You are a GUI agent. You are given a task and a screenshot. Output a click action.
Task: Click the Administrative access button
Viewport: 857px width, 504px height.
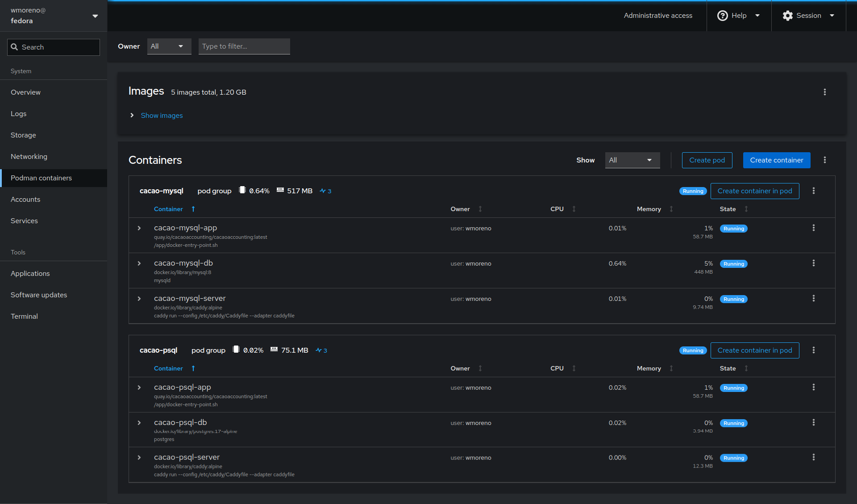point(658,16)
